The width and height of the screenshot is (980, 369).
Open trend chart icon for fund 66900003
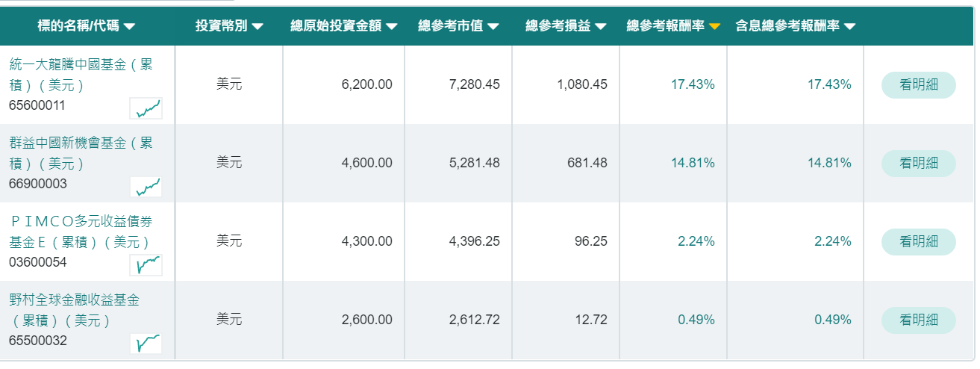coord(146,187)
